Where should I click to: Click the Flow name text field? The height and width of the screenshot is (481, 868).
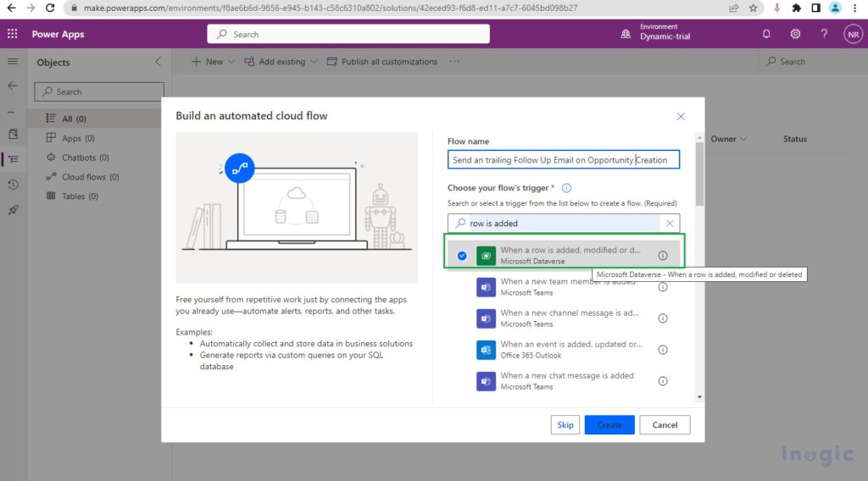[563, 160]
